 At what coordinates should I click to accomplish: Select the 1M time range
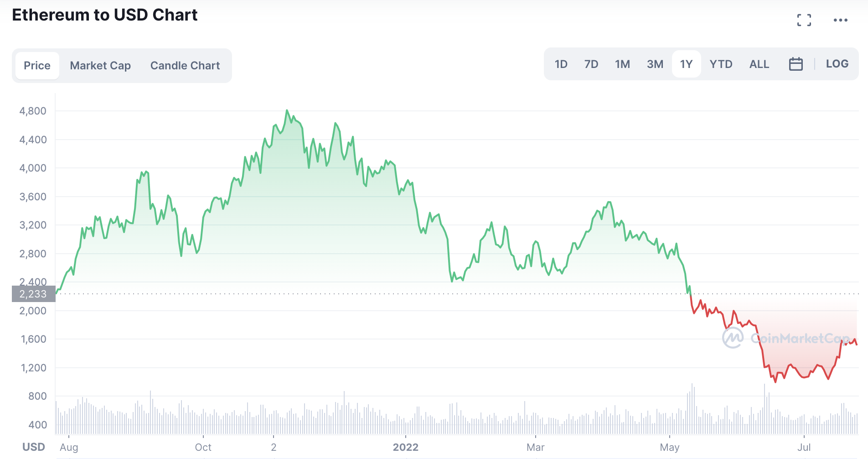click(x=622, y=64)
